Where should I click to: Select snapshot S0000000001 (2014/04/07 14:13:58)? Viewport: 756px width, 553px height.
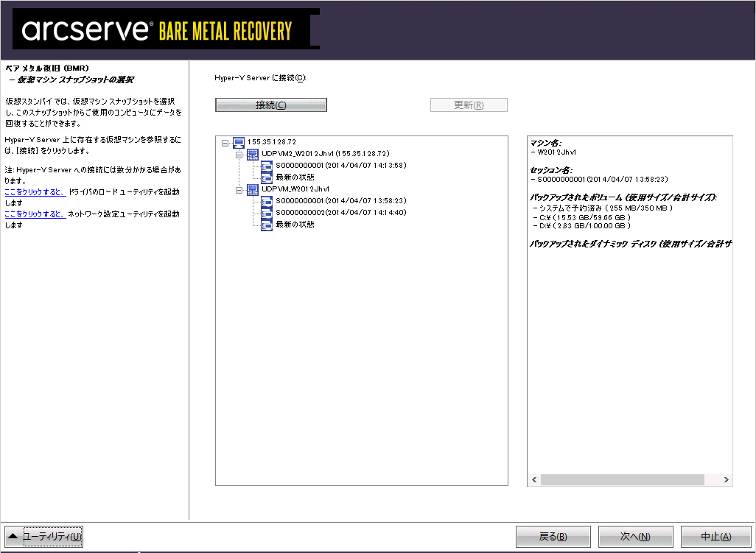341,166
